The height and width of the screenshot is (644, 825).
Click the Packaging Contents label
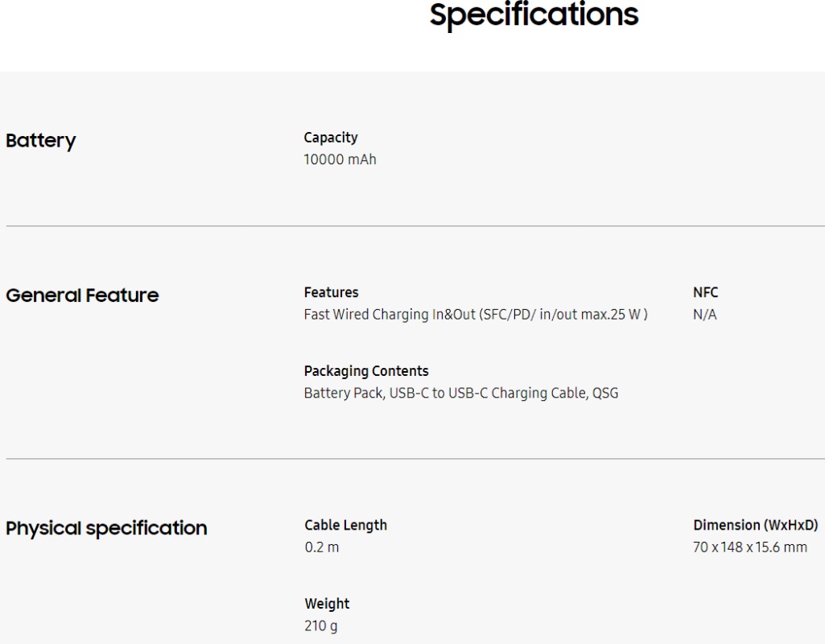(366, 371)
